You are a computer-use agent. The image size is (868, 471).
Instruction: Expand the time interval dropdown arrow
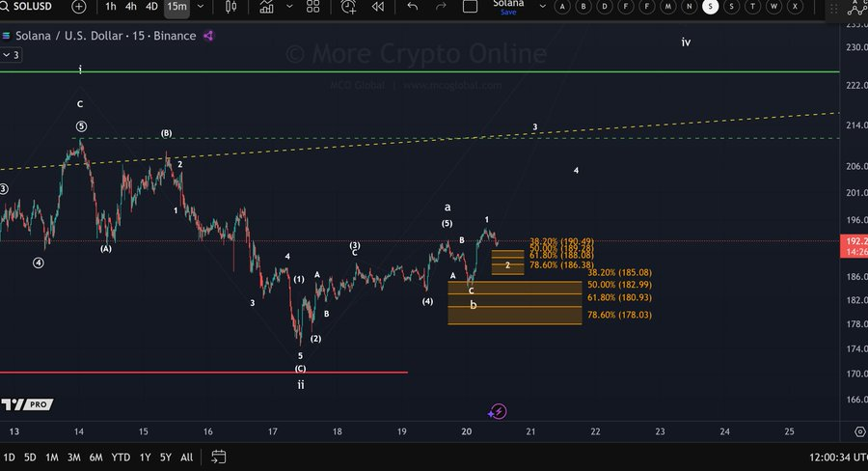coord(200,7)
